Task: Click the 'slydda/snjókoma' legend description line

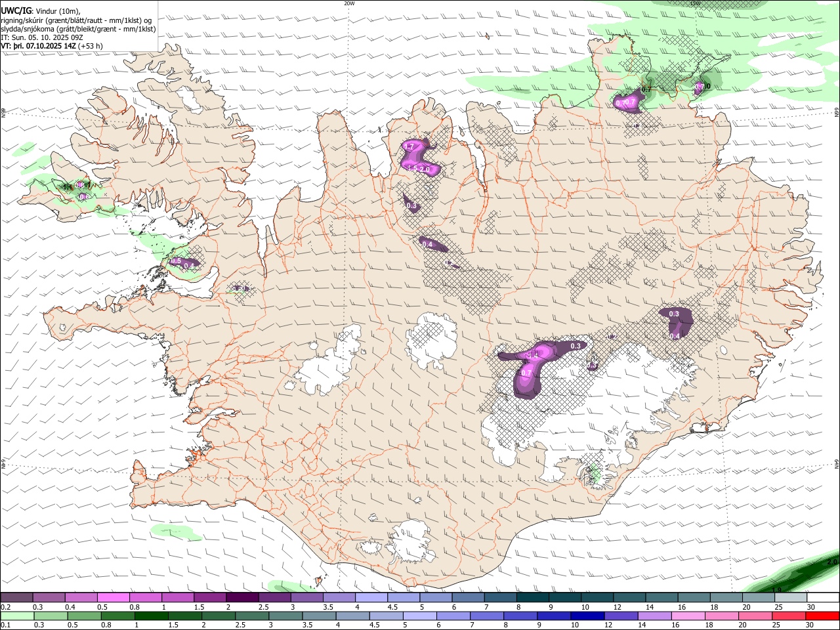Action: click(78, 29)
